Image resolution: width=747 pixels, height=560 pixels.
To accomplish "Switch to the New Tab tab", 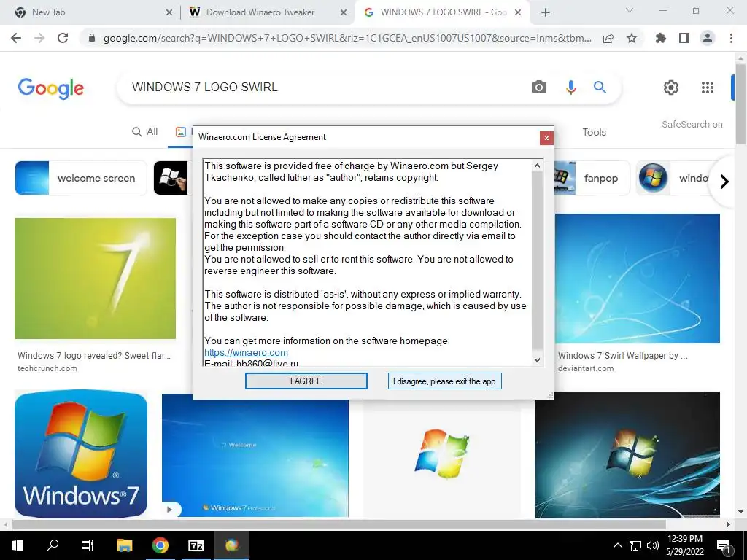I will (x=90, y=12).
